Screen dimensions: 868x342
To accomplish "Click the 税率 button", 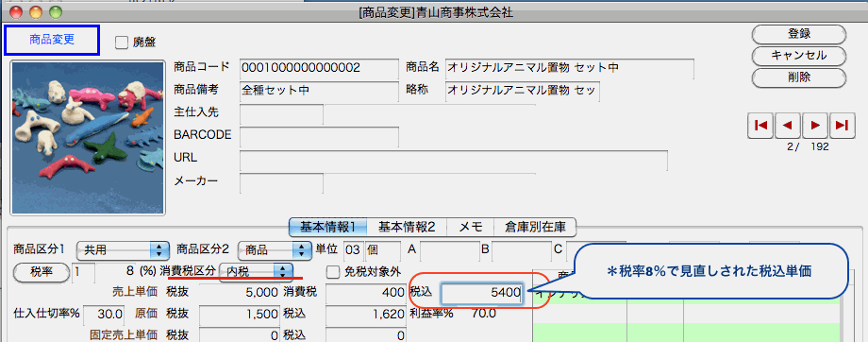I will pos(42,271).
